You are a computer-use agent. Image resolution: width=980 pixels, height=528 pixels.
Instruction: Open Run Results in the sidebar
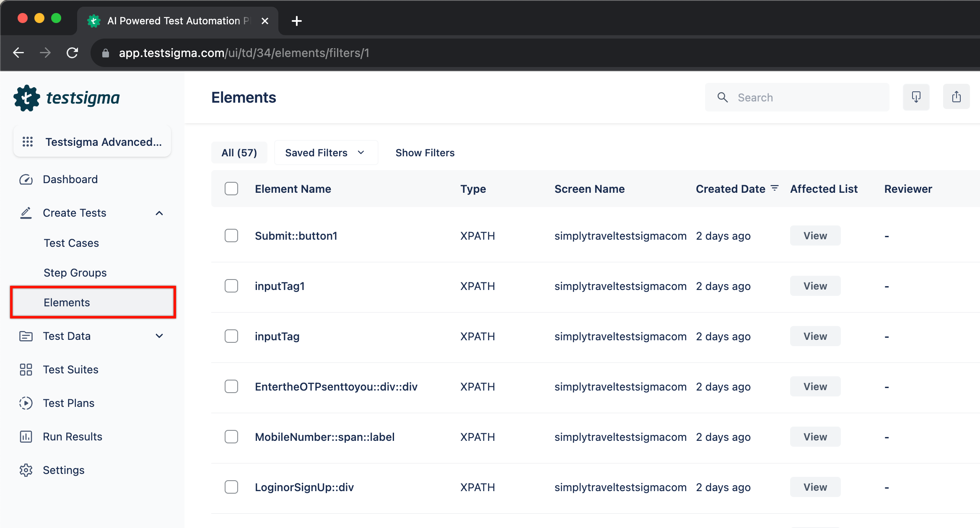73,437
